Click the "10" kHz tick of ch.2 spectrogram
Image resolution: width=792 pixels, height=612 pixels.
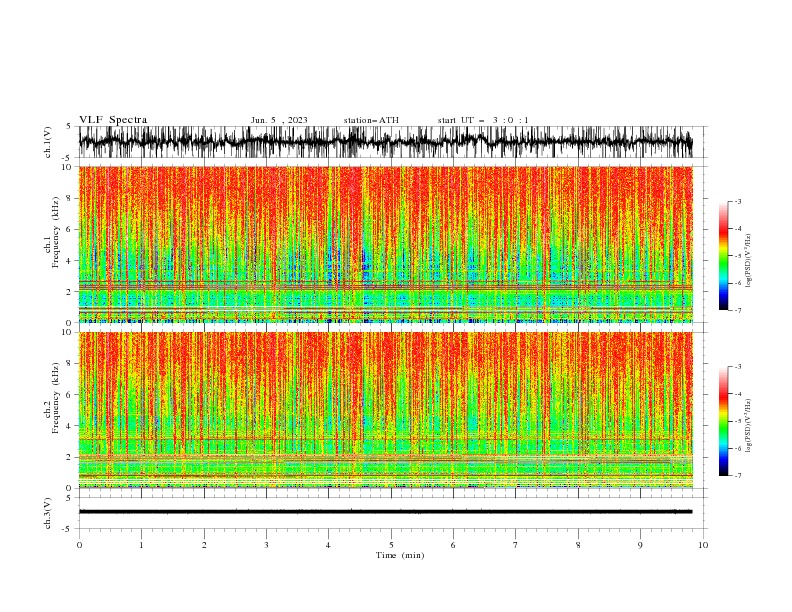tap(68, 332)
